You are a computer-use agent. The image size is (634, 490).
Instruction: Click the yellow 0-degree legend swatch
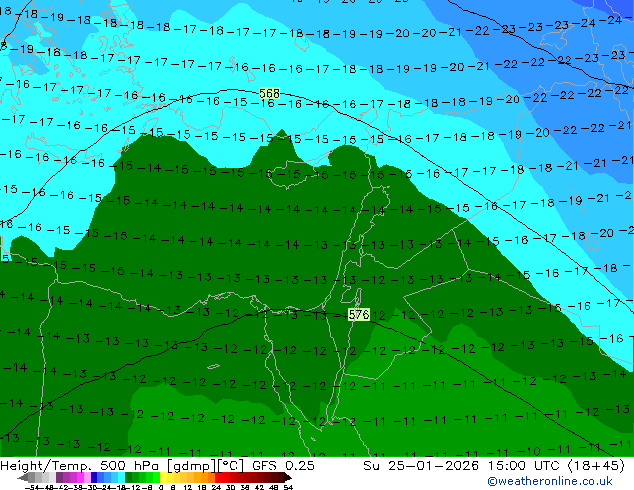pyautogui.click(x=163, y=478)
